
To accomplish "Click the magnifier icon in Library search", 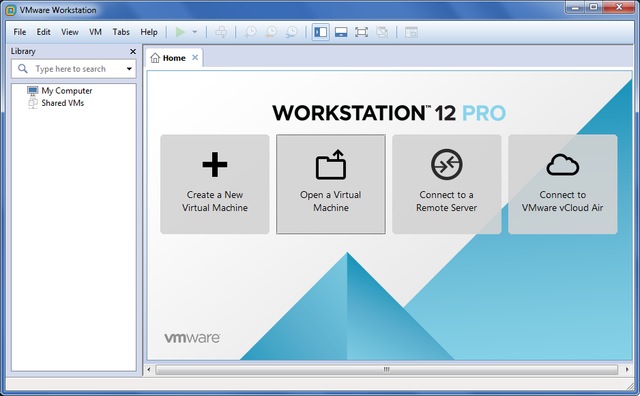I will [x=23, y=69].
